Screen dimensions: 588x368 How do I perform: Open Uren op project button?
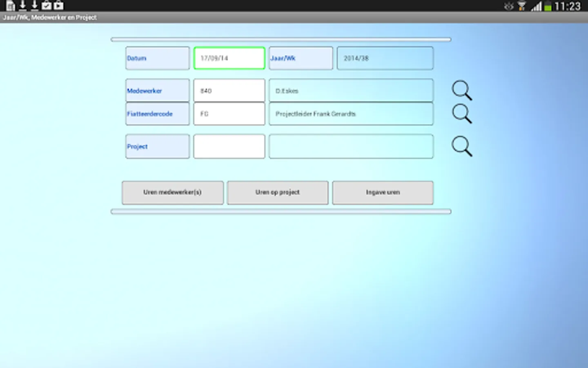278,193
